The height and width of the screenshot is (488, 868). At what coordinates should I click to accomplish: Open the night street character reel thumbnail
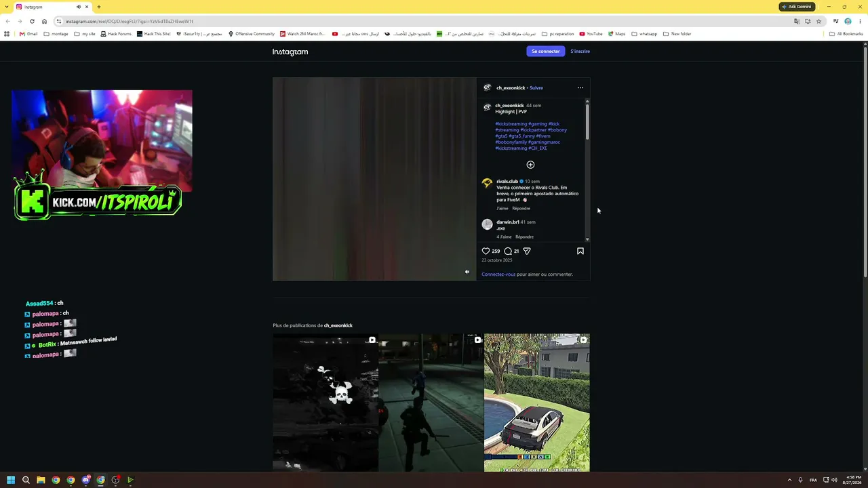tap(431, 403)
